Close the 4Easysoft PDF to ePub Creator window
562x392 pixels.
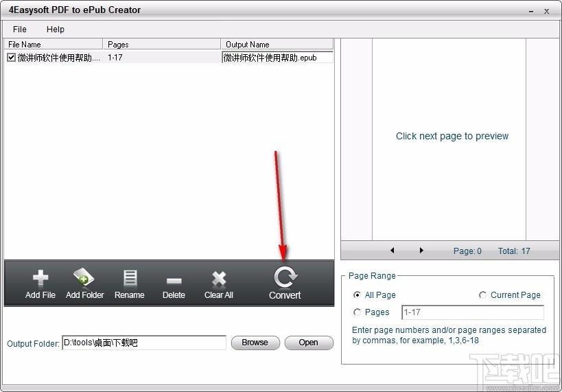(x=547, y=12)
